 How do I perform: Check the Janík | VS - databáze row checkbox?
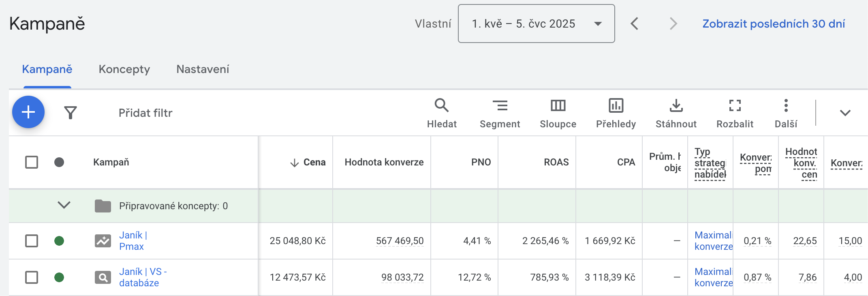[32, 277]
